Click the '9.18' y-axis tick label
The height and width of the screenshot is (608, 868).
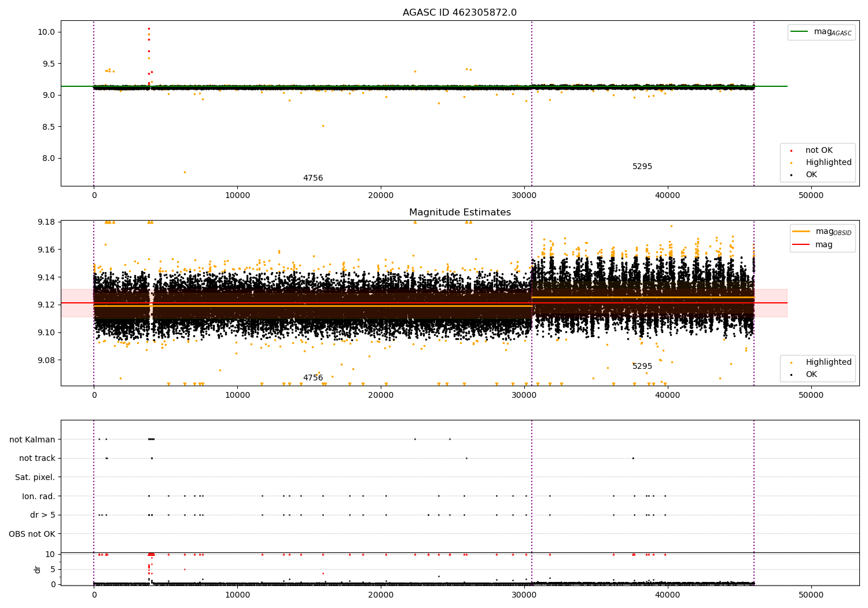(46, 222)
